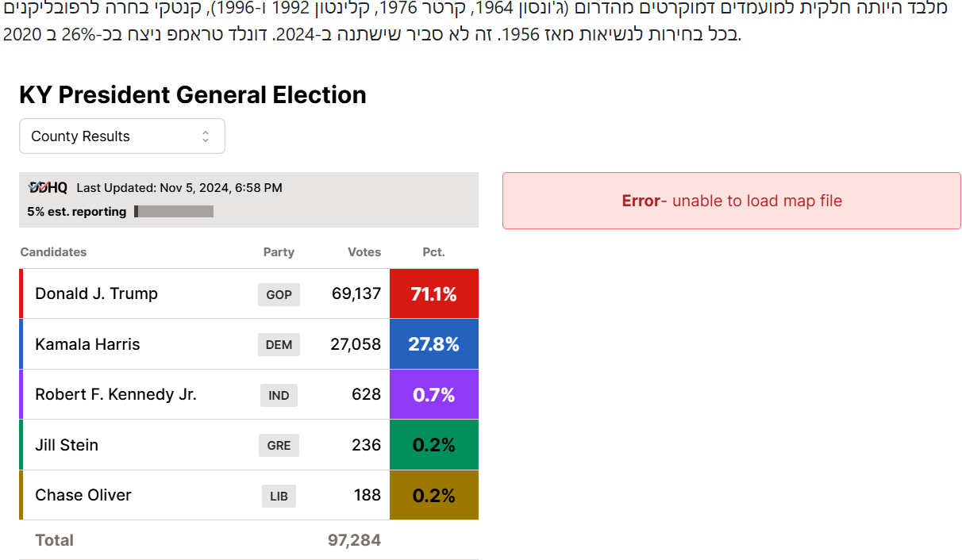Click the DDHQ logo

tap(48, 188)
